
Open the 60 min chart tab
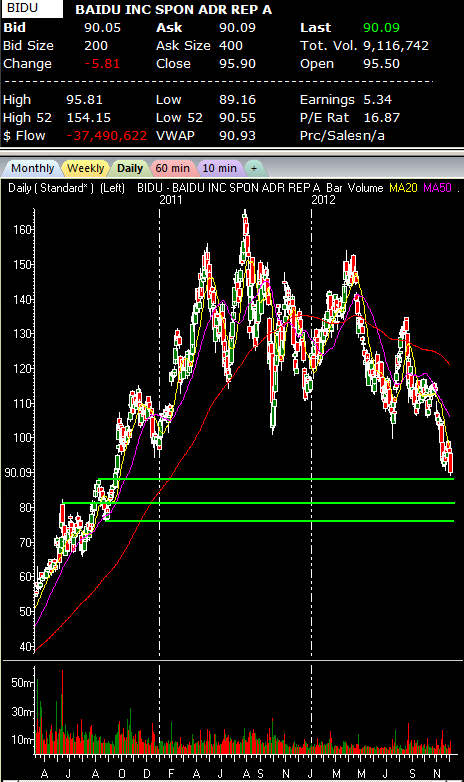pos(172,169)
